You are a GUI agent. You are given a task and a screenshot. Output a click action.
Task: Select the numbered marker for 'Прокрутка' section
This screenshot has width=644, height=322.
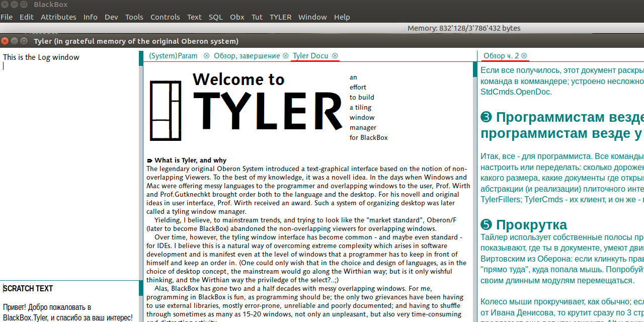[x=486, y=224]
